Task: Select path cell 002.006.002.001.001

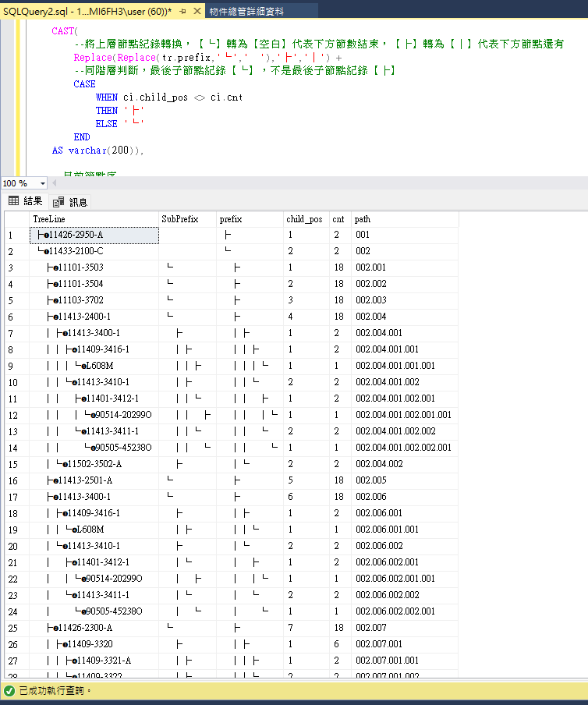Action: [405, 579]
